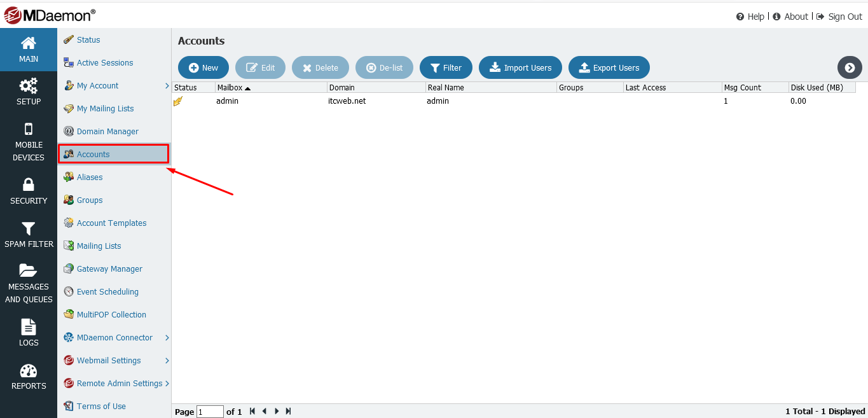Click the My Mailing Lists icon
Screen dimensions: 868x418
(x=69, y=108)
